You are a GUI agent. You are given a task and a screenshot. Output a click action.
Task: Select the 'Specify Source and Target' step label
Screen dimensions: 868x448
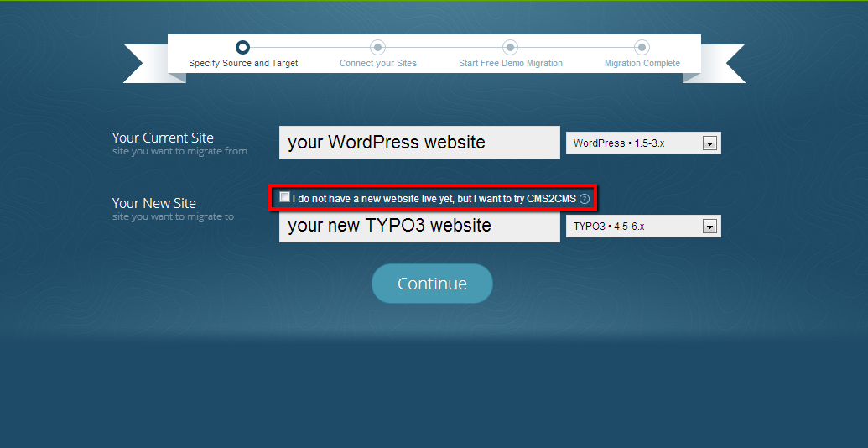pos(243,63)
